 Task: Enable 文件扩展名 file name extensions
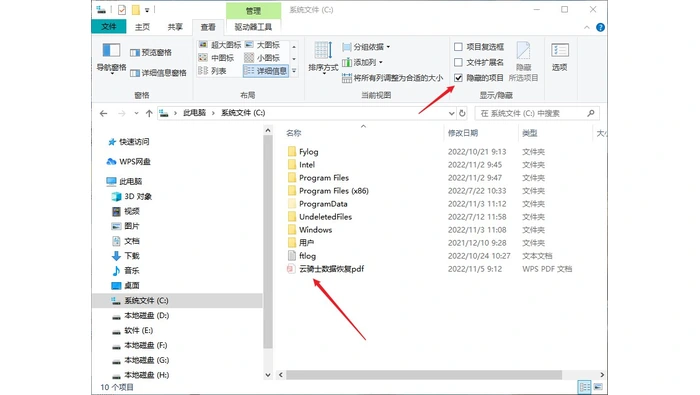click(458, 62)
